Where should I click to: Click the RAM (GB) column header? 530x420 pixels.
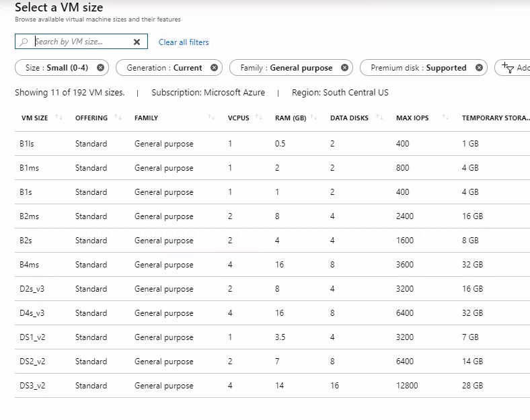pos(291,118)
